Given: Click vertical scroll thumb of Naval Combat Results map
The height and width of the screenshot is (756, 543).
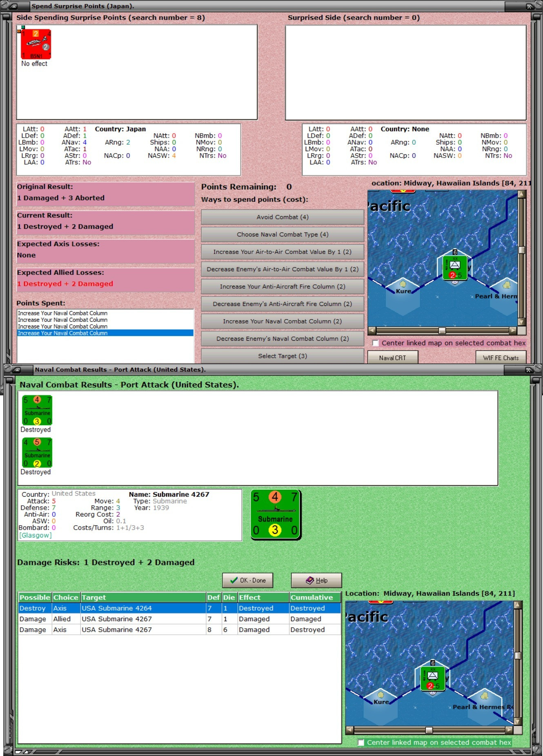Looking at the screenshot, I should coord(518,656).
